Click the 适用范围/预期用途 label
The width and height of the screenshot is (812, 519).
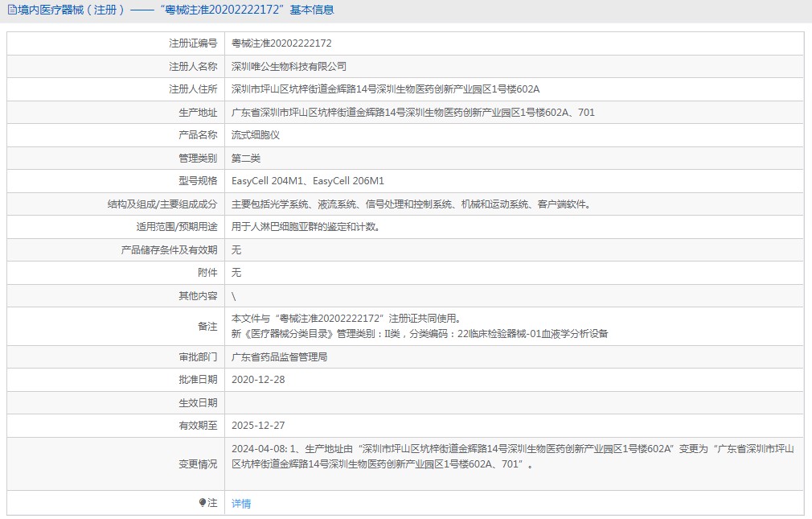(177, 227)
